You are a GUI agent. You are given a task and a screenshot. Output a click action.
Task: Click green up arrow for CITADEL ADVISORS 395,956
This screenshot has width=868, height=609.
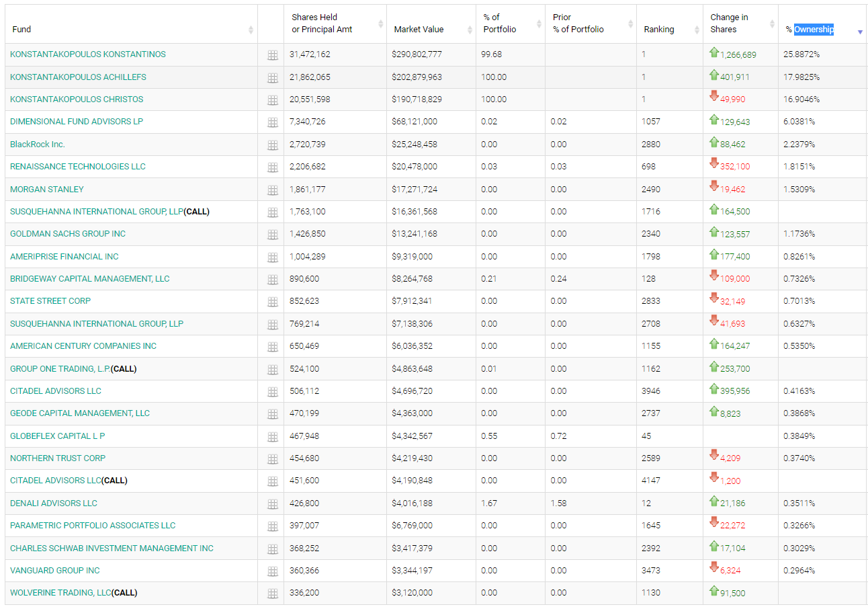click(714, 388)
